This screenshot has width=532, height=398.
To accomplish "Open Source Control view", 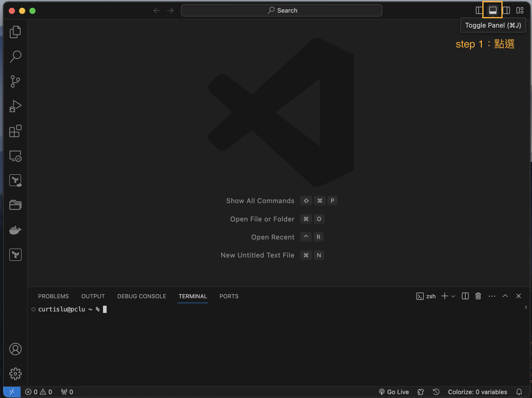I will coord(15,81).
